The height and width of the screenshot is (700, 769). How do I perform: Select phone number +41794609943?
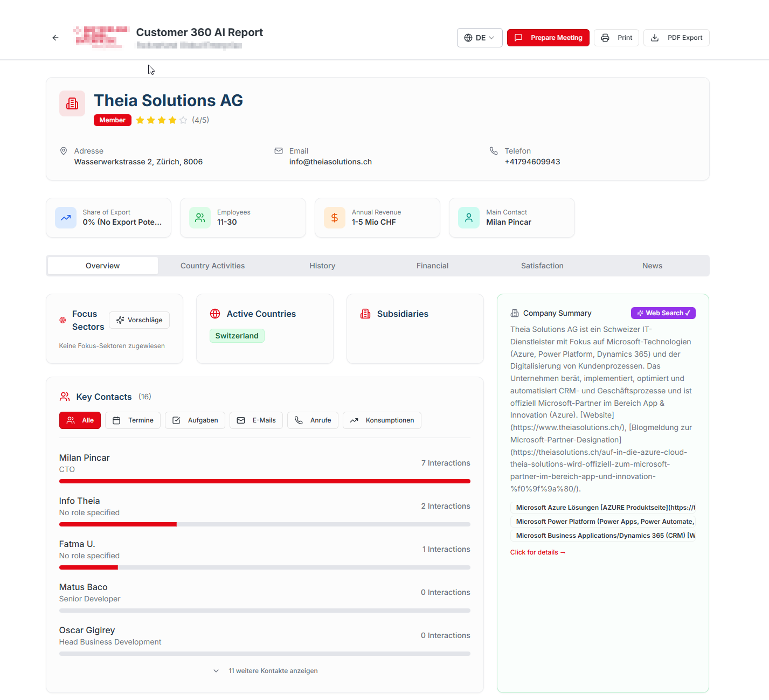pyautogui.click(x=532, y=162)
